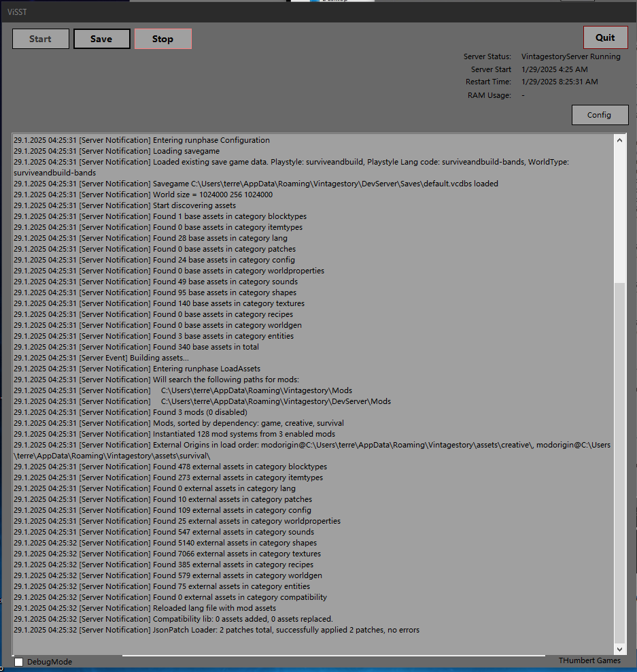Quit the ViSST application
The height and width of the screenshot is (672, 637).
[x=605, y=37]
